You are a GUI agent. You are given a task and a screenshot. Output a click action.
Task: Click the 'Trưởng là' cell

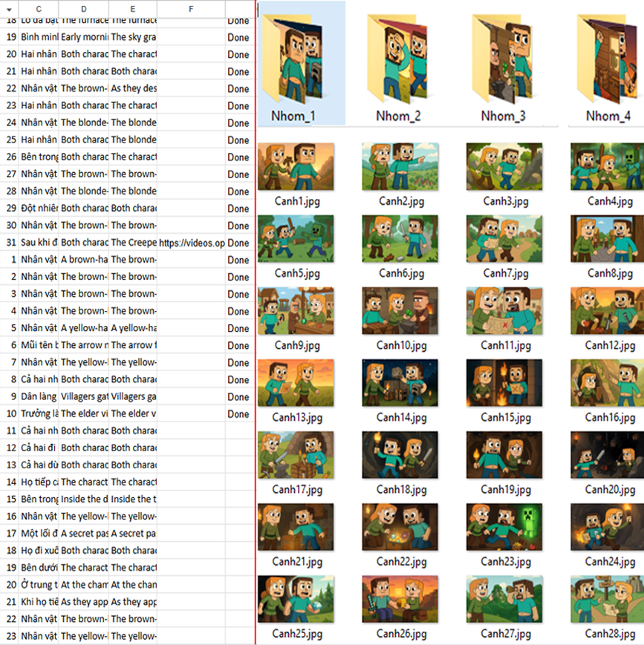click(39, 414)
